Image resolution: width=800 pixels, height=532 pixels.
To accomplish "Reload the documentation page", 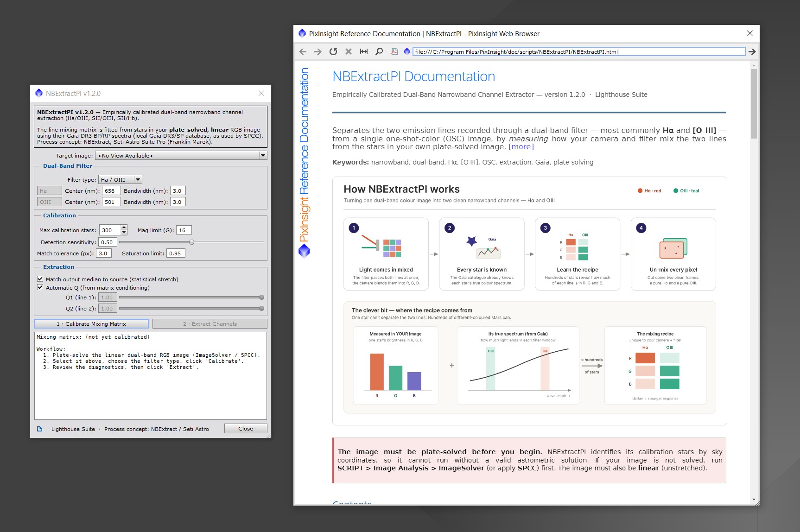I will pyautogui.click(x=333, y=51).
